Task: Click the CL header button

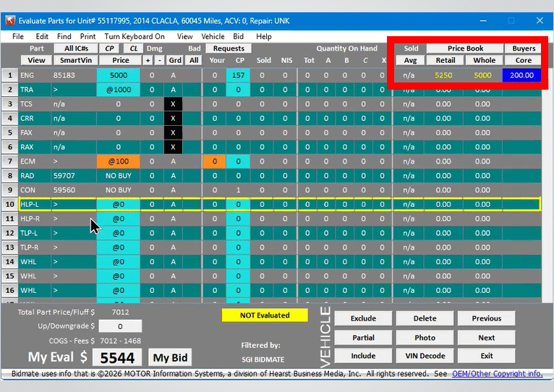Action: tap(134, 48)
